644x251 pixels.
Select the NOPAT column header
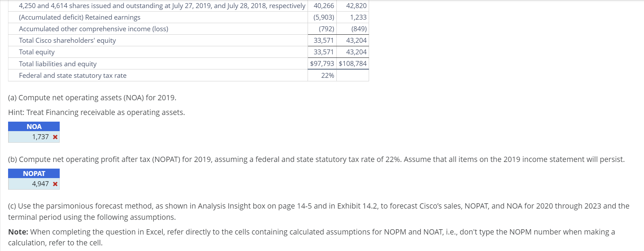click(x=34, y=174)
